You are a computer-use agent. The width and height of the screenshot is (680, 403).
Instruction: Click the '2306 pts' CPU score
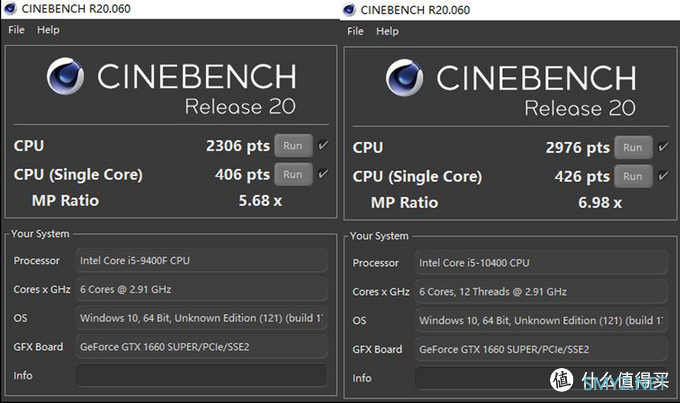tap(238, 146)
